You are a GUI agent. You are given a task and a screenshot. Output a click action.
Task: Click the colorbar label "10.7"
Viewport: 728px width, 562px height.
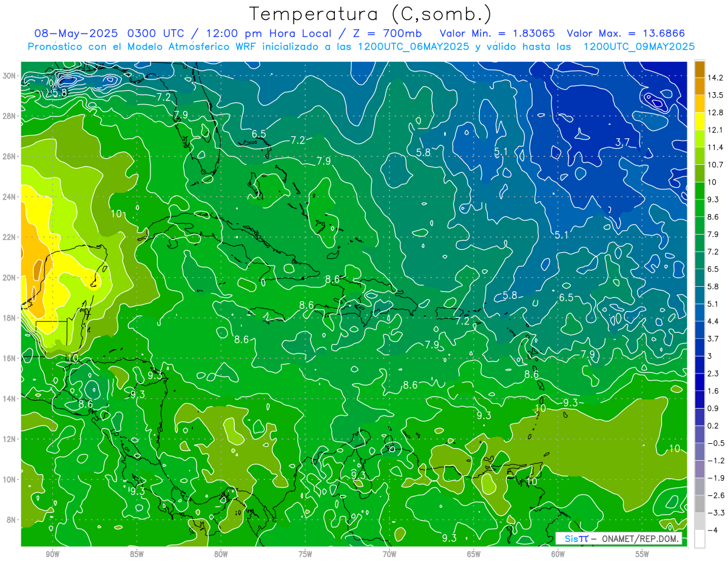click(x=715, y=164)
